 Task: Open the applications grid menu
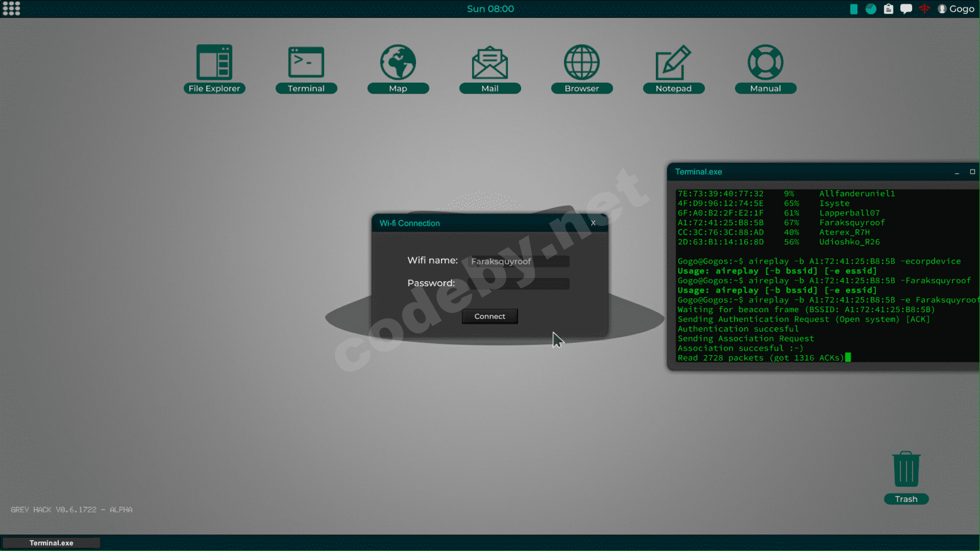click(11, 9)
